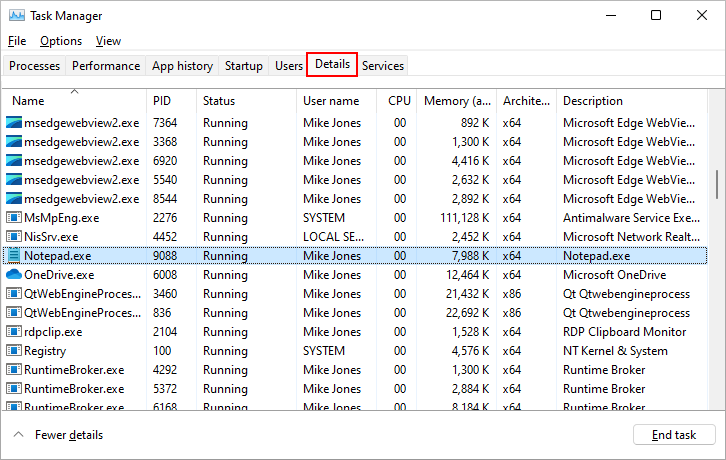
Task: Select the Registry row name
Action: [x=45, y=351]
